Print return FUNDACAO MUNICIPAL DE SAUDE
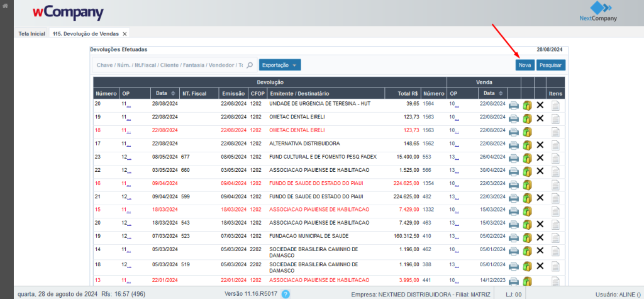 click(x=514, y=237)
